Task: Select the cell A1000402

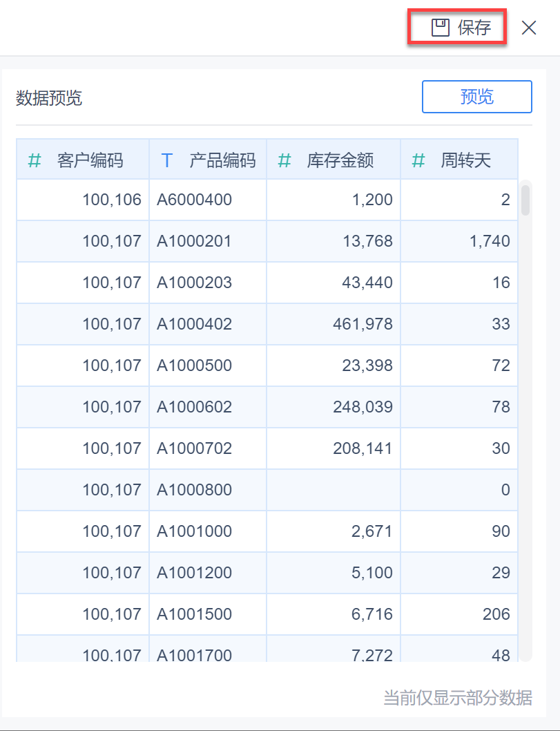Action: (x=208, y=324)
